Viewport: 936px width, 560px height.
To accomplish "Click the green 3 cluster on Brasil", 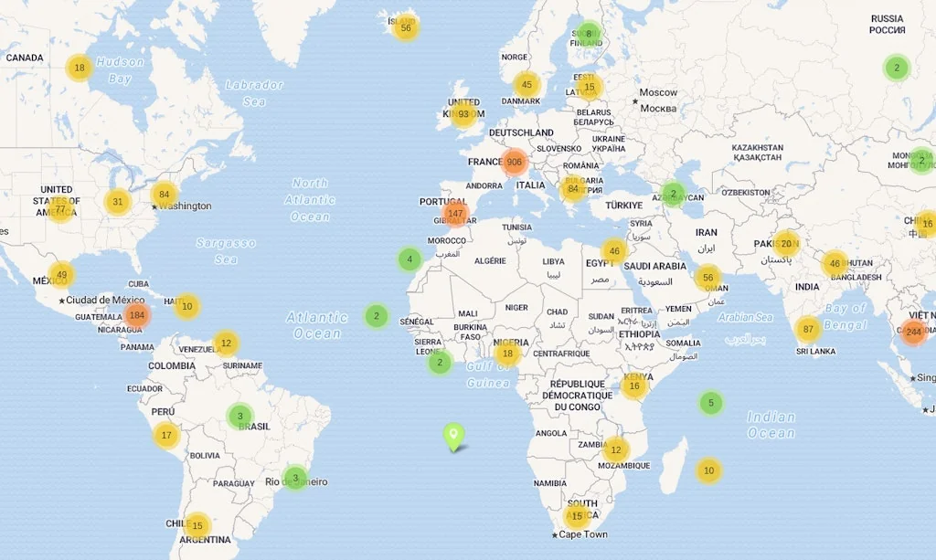I will [x=239, y=416].
